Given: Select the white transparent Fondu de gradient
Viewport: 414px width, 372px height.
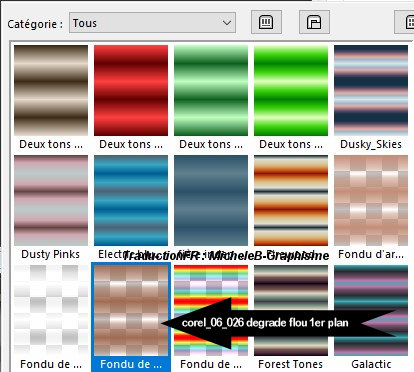Looking at the screenshot, I should tap(51, 310).
